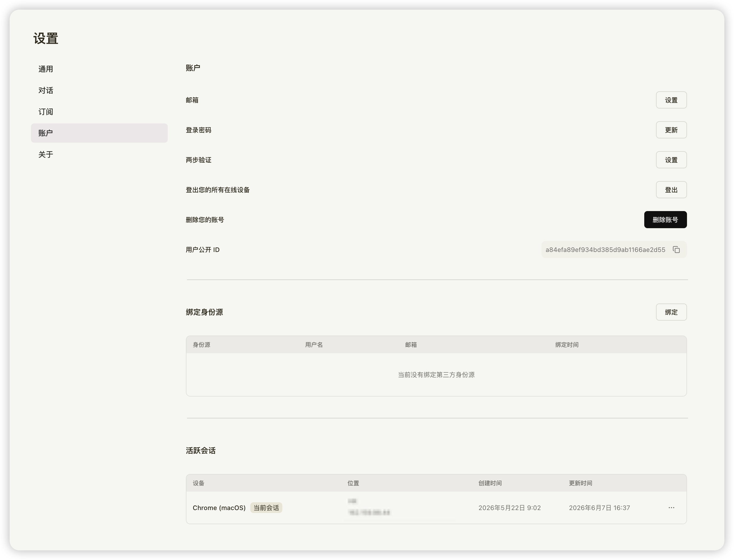Click the 删除账号 button
The height and width of the screenshot is (560, 734).
point(665,220)
